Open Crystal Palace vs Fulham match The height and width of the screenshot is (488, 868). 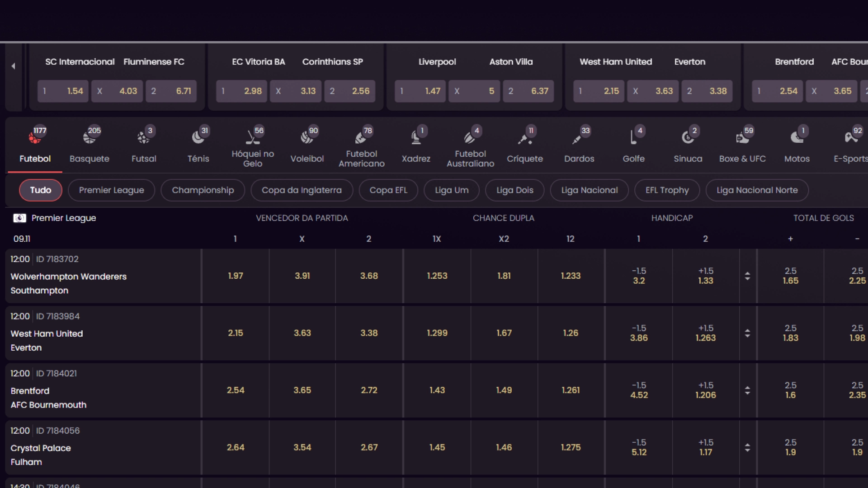click(x=103, y=448)
